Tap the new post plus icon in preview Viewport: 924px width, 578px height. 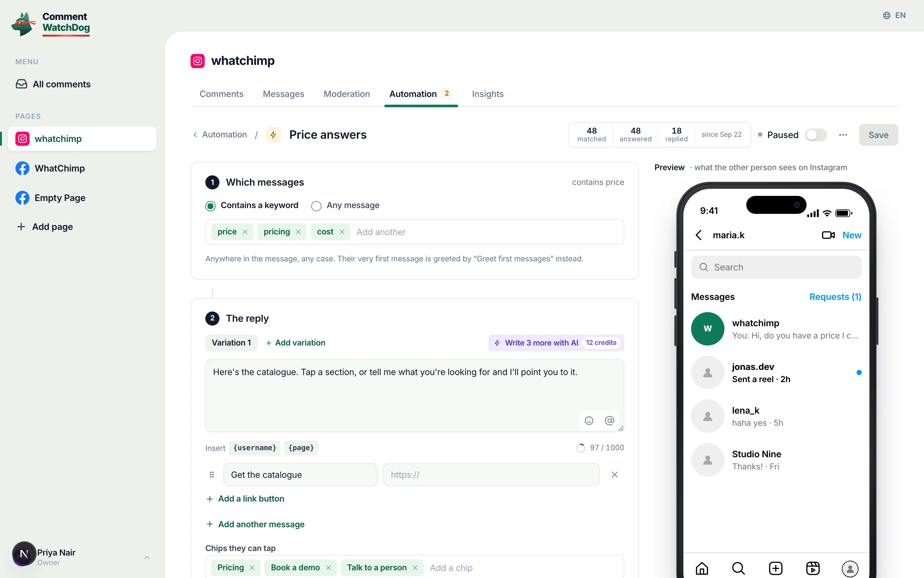pyautogui.click(x=775, y=568)
